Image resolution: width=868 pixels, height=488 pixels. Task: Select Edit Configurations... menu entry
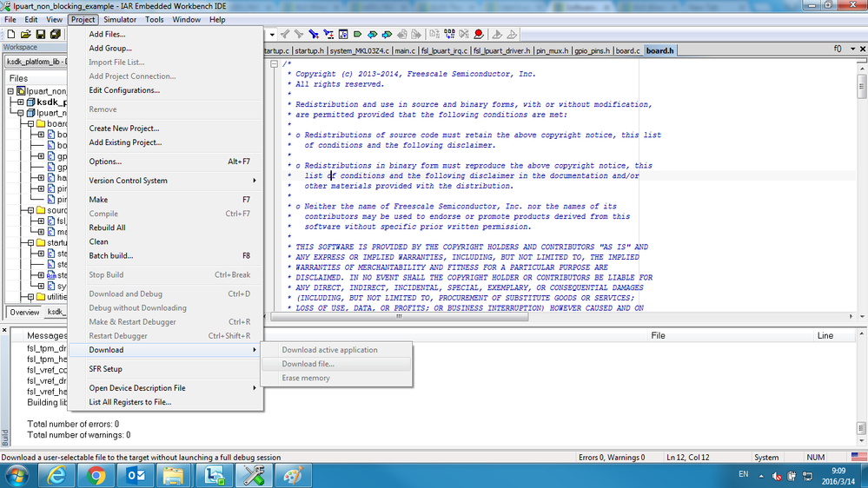(x=165, y=90)
